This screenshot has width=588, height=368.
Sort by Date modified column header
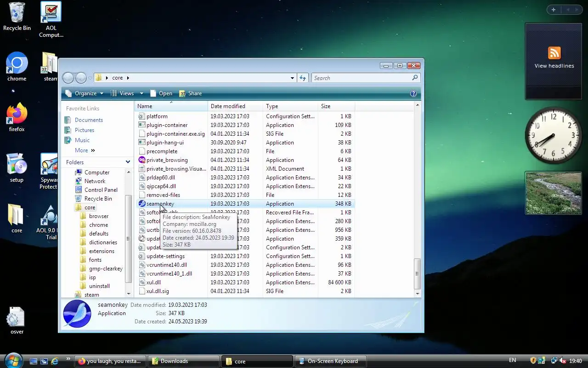235,106
